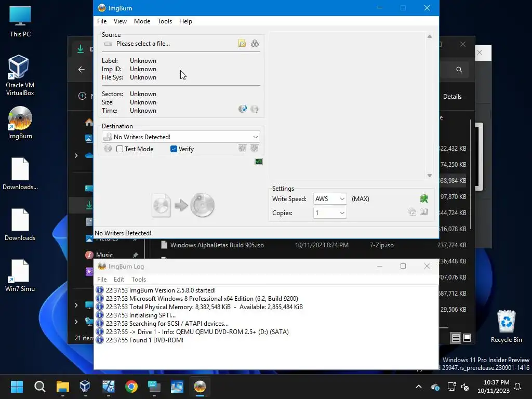The width and height of the screenshot is (532, 399).
Task: Open ImgBurn Mode menu
Action: click(142, 21)
